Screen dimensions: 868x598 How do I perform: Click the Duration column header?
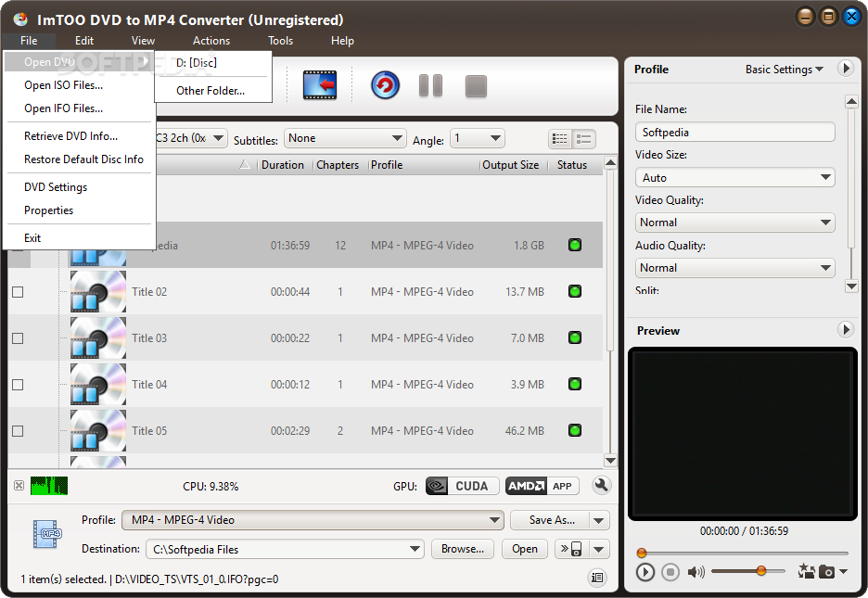pyautogui.click(x=282, y=165)
